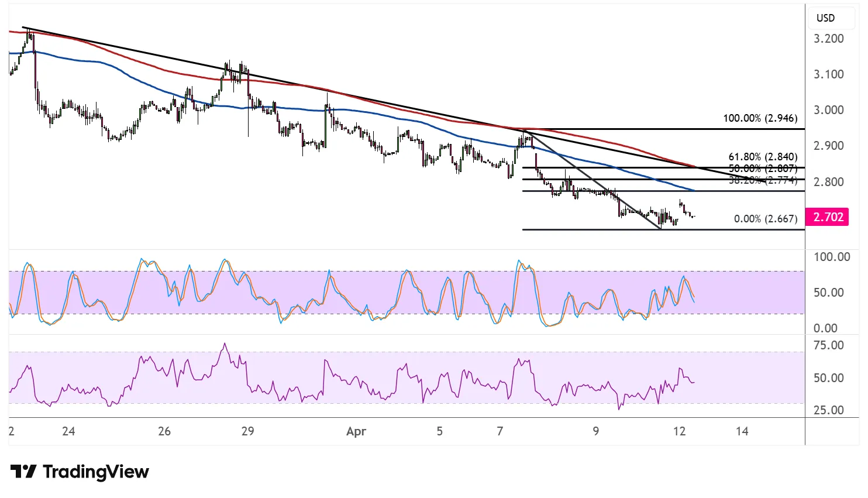Screen dimensions: 868x498
Task: Click the 2.800 price scale label
Action: point(829,182)
